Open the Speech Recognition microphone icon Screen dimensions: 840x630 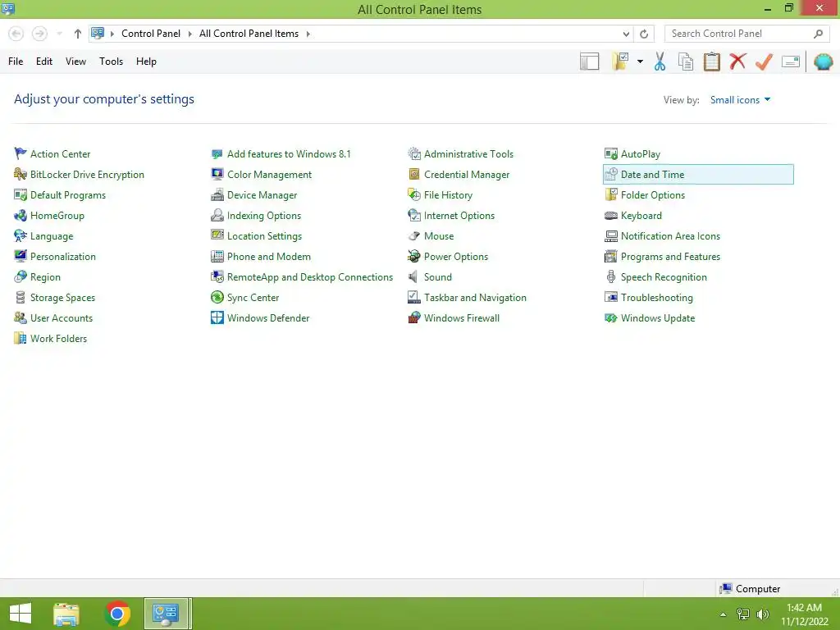pyautogui.click(x=610, y=277)
